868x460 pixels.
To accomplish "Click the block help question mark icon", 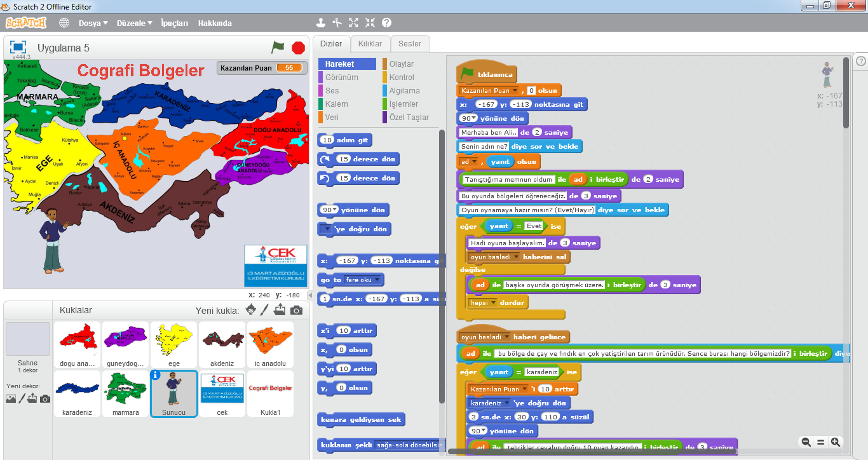I will pyautogui.click(x=386, y=23).
